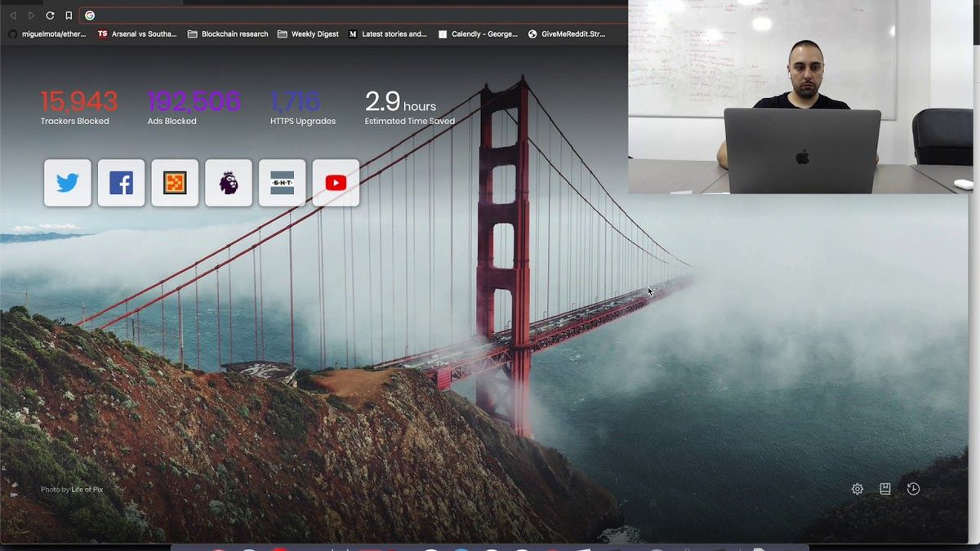980x551 pixels.
Task: Open the Blockchain research bookmarks folder
Action: (228, 34)
